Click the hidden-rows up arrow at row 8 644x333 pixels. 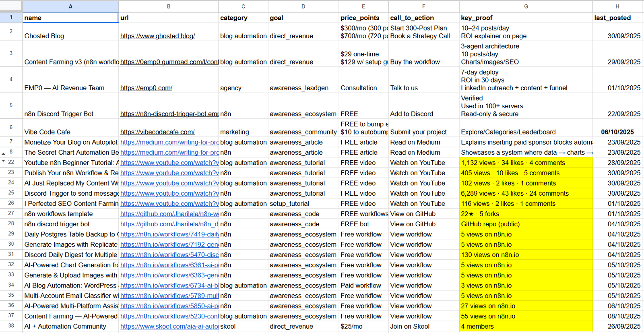click(x=4, y=153)
